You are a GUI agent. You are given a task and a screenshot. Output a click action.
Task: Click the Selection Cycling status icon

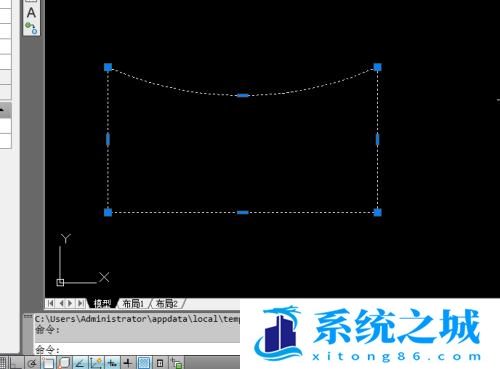[177, 363]
